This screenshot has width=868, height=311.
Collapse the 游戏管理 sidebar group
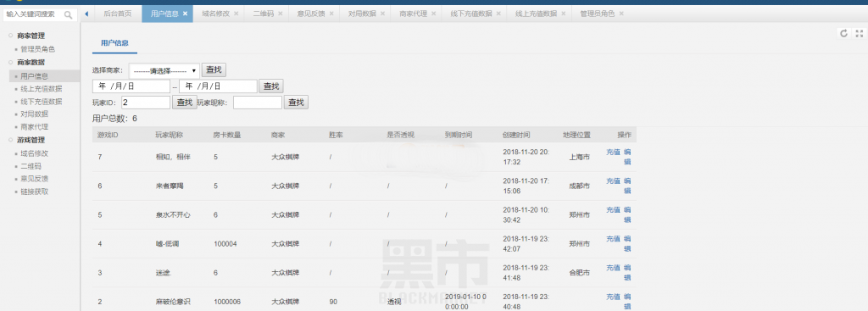click(31, 140)
